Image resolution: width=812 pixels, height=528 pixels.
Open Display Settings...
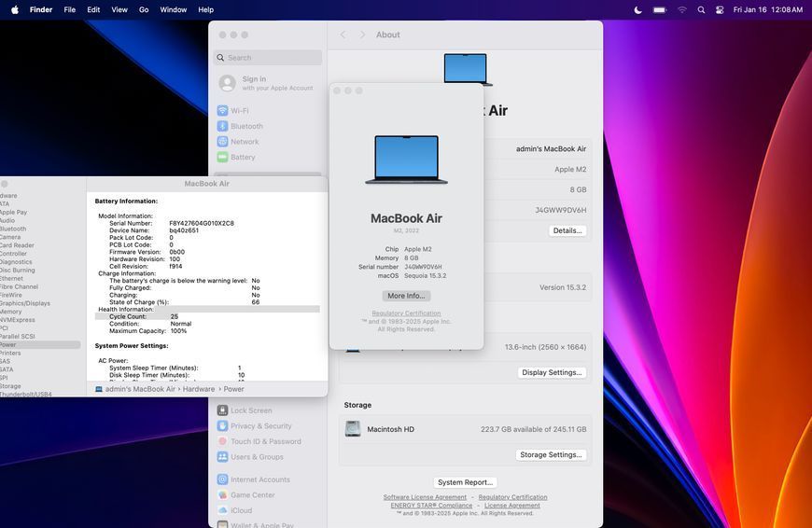(x=552, y=372)
